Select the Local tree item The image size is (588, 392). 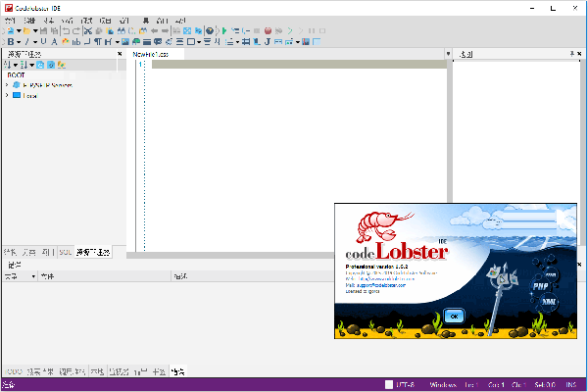[x=30, y=96]
